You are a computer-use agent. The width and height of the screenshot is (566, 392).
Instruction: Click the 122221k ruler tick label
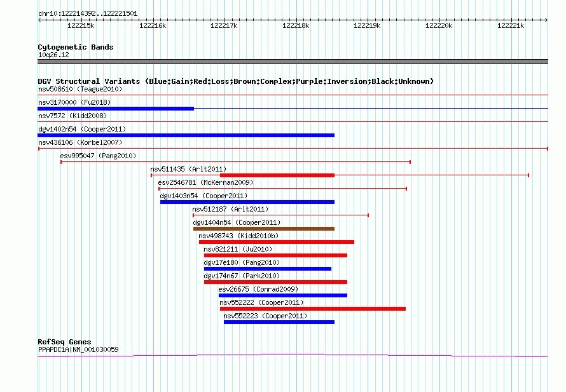coord(511,25)
